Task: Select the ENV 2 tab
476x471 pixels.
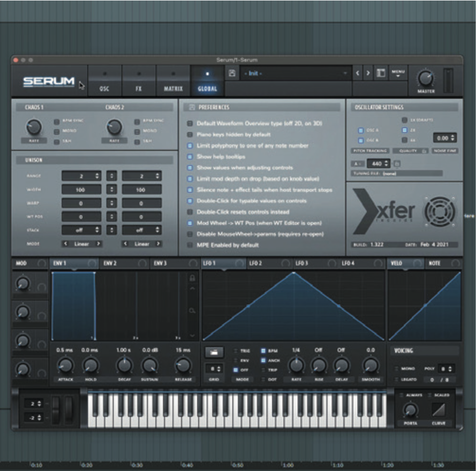Action: (x=125, y=263)
